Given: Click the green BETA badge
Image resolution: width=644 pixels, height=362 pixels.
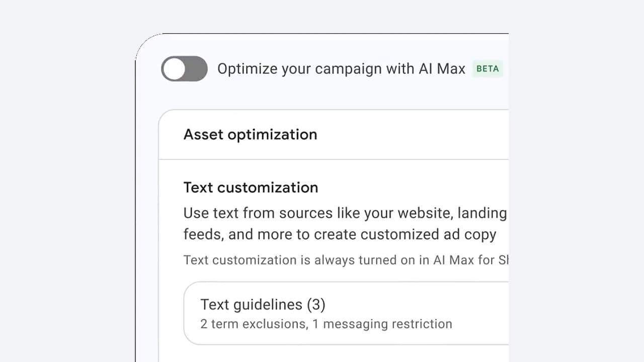Looking at the screenshot, I should tap(488, 69).
